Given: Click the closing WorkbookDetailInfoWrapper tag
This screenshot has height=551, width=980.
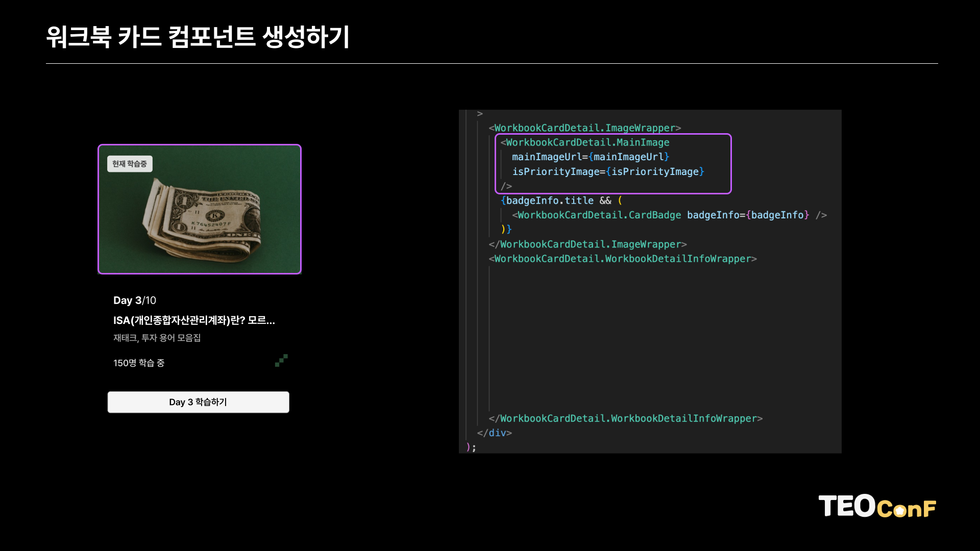Looking at the screenshot, I should click(x=625, y=419).
